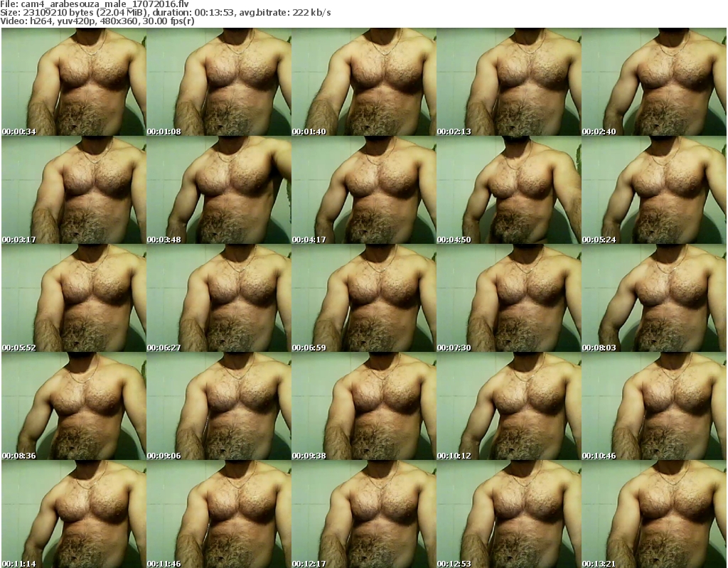The image size is (728, 568).
Task: Click the frame labeled 00:09:06
Action: click(219, 407)
